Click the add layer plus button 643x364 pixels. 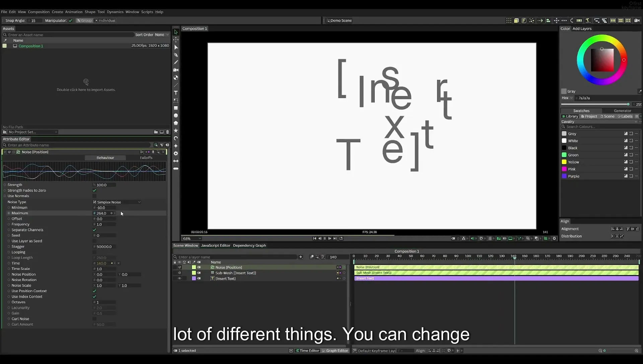301,257
